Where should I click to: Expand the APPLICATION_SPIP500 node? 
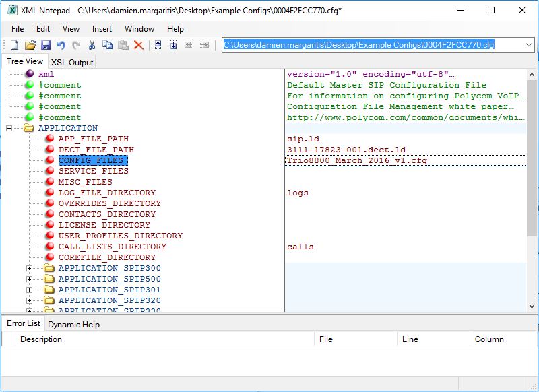tap(29, 279)
